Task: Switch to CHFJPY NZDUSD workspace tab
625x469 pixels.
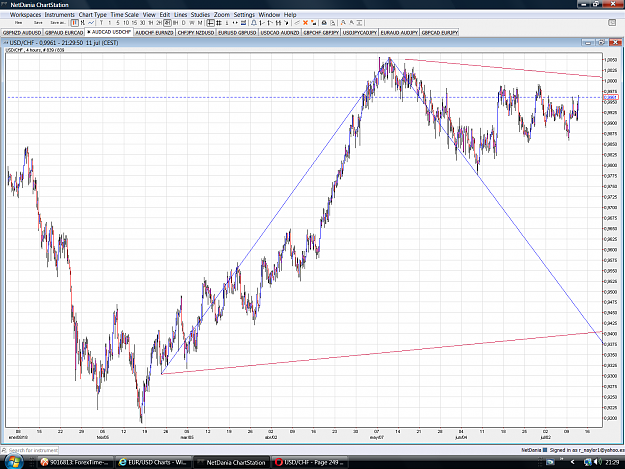Action: click(196, 33)
